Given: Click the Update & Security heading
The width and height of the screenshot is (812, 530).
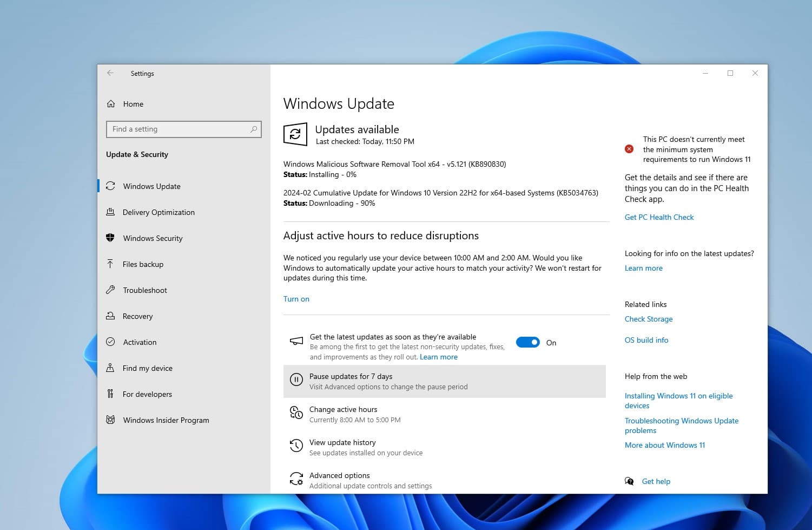Looking at the screenshot, I should 137,154.
